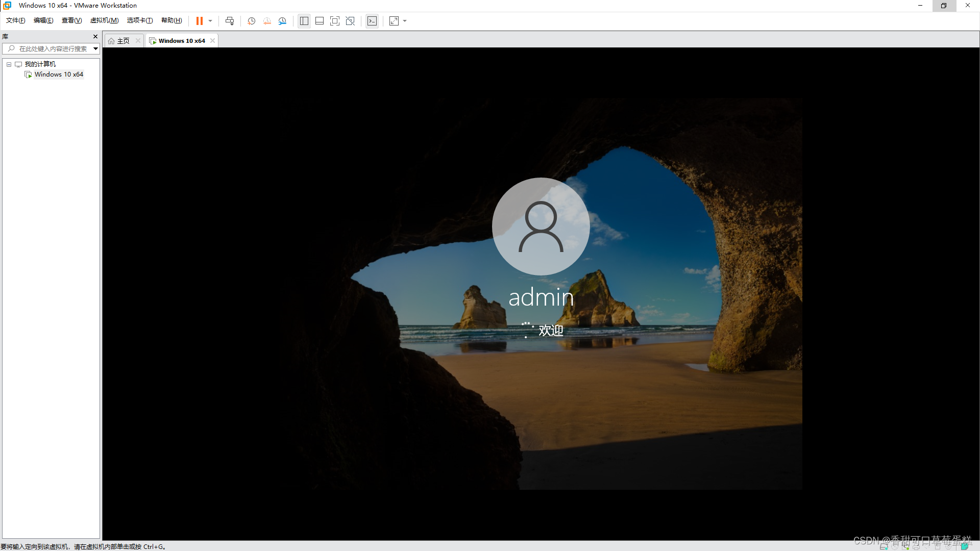Enter full screen mode
The image size is (980, 551).
tap(335, 21)
